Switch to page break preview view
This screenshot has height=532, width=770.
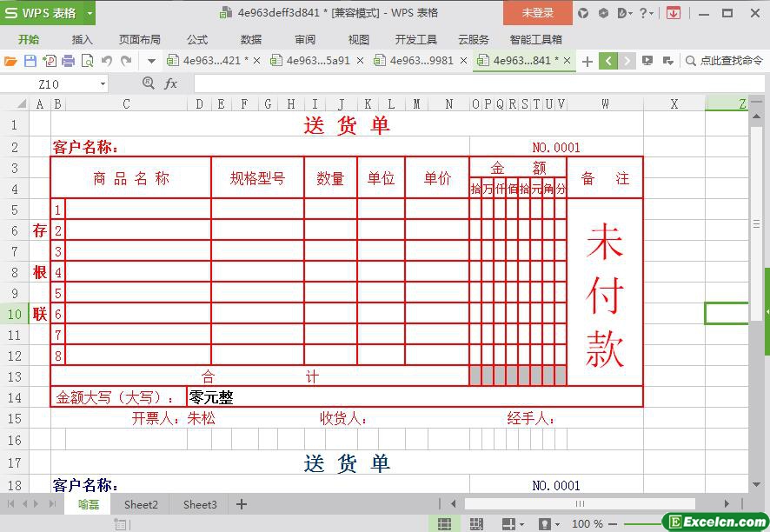475,524
